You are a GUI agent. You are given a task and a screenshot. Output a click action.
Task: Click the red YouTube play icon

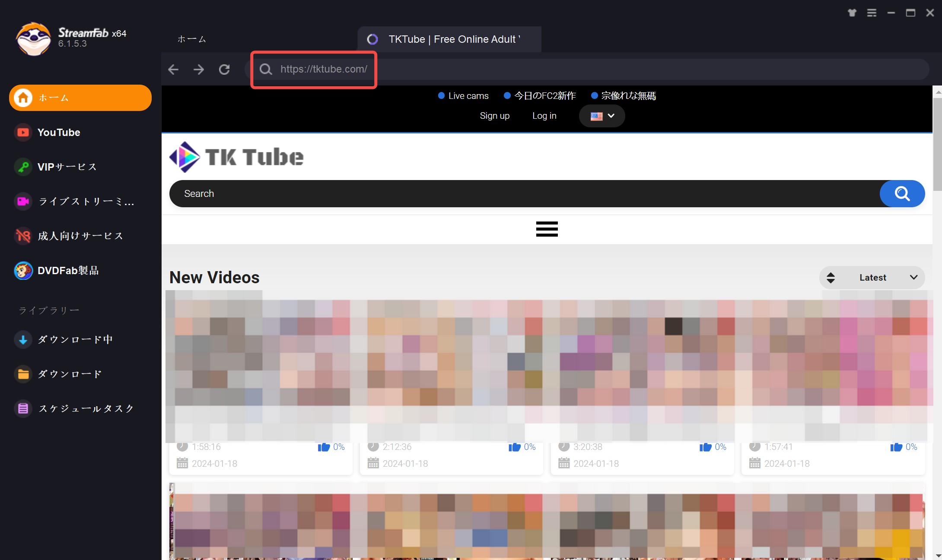pos(23,132)
